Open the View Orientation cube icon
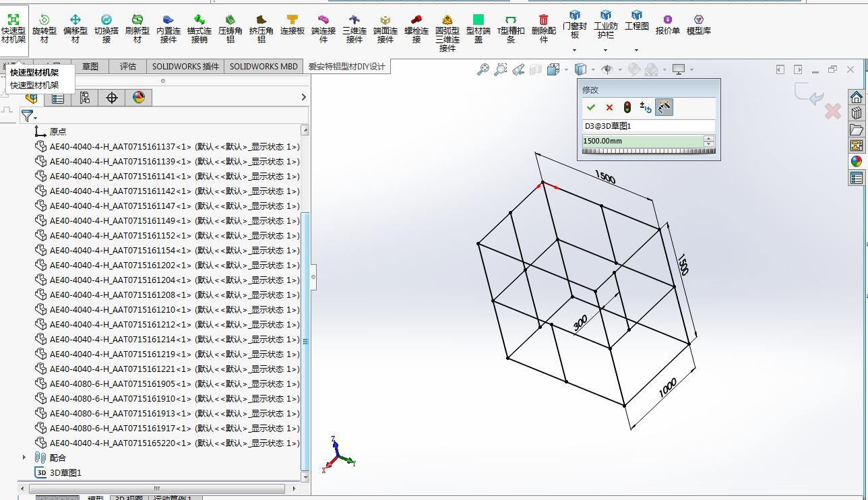Viewport: 868px width, 500px height. tap(553, 69)
